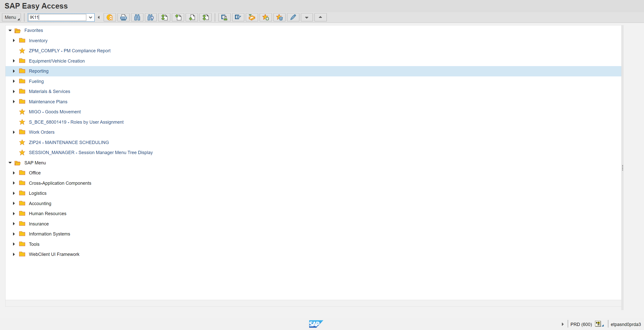Open ZIP24 - MAINTENANCE SCHEDULING favorite
Viewport: 644px width, 330px height.
tap(69, 143)
